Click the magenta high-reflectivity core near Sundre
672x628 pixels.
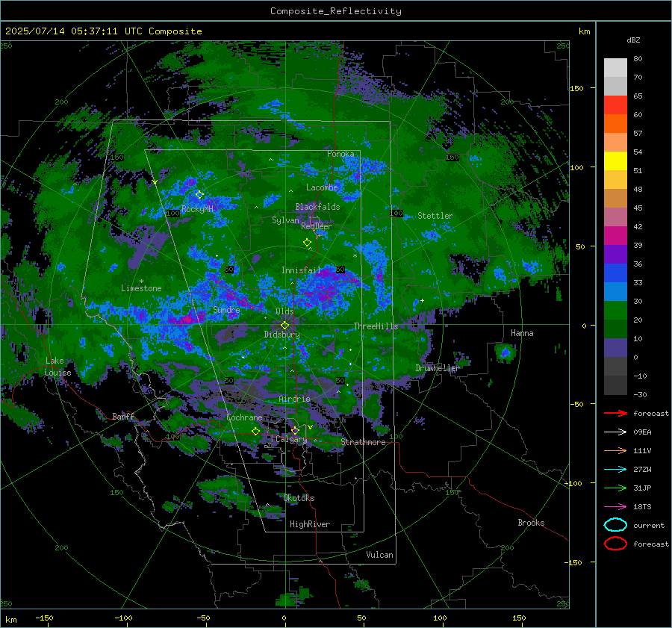187,320
